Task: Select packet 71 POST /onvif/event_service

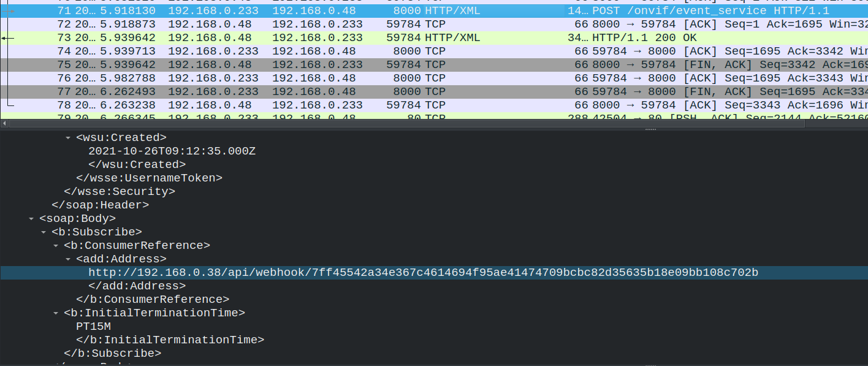Action: (x=434, y=11)
